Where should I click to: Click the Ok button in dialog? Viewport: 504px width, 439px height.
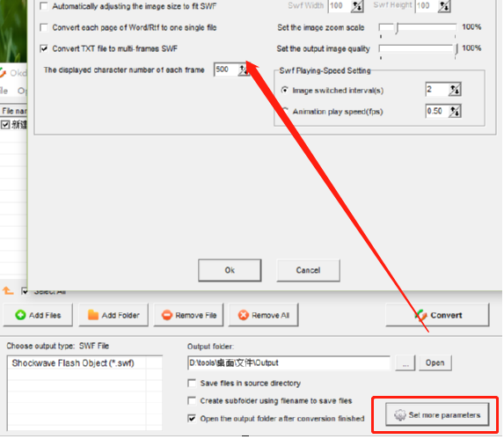tap(230, 270)
